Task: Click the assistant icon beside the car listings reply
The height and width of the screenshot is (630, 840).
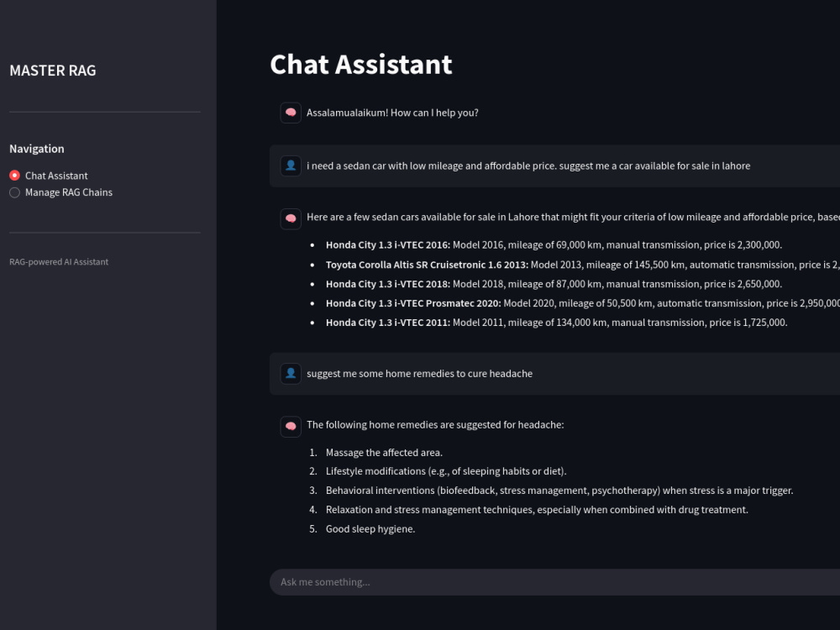Action: pos(290,218)
